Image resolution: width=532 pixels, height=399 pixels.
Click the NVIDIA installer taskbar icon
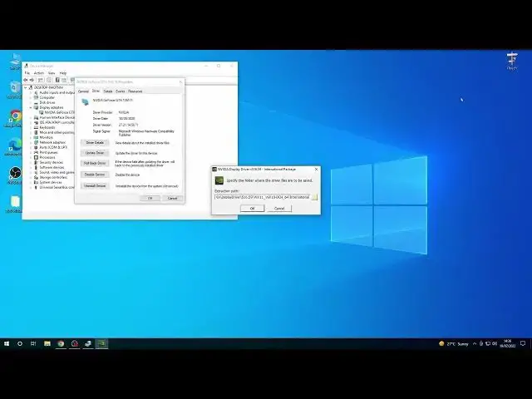click(x=101, y=343)
